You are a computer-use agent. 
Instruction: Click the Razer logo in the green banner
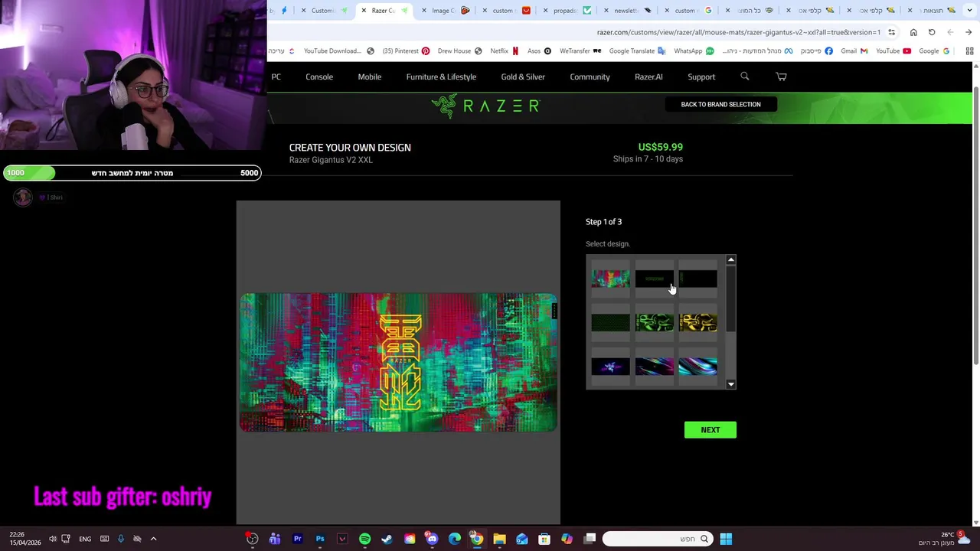(485, 106)
